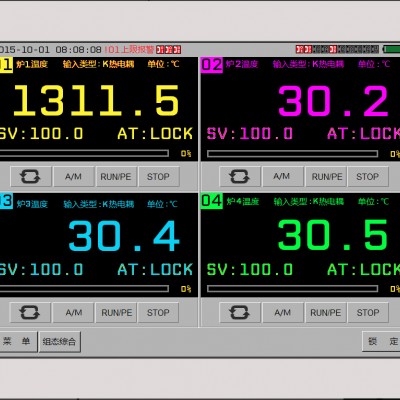The width and height of the screenshot is (400, 400).
Task: Toggle A/M mode for channel 01
Action: (73, 177)
